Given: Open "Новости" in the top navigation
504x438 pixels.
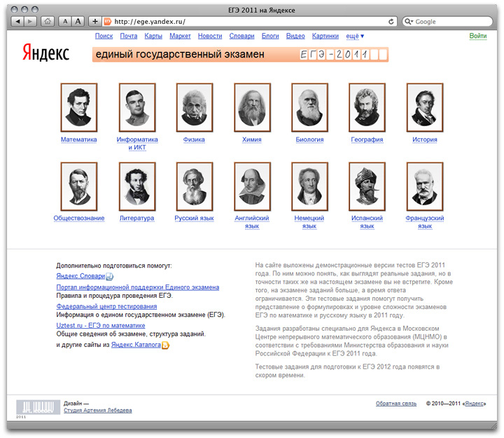Looking at the screenshot, I should coord(210,36).
